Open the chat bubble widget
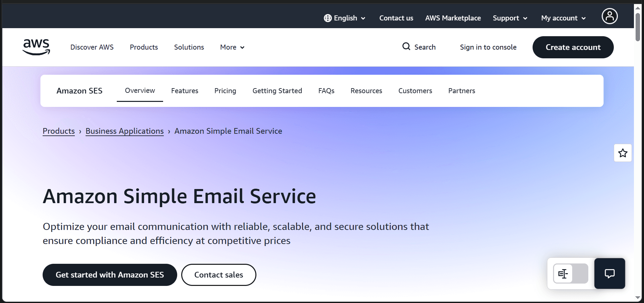This screenshot has width=644, height=303. tap(609, 274)
